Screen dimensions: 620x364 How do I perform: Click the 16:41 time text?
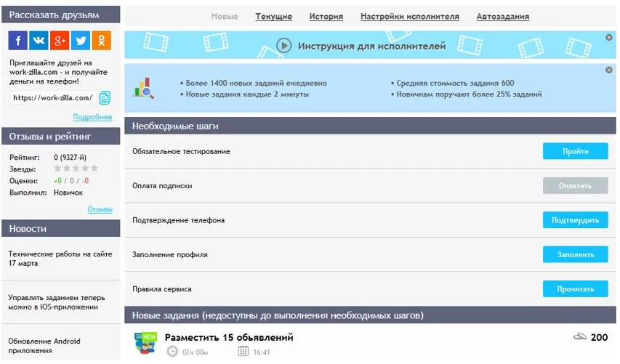[x=262, y=352]
